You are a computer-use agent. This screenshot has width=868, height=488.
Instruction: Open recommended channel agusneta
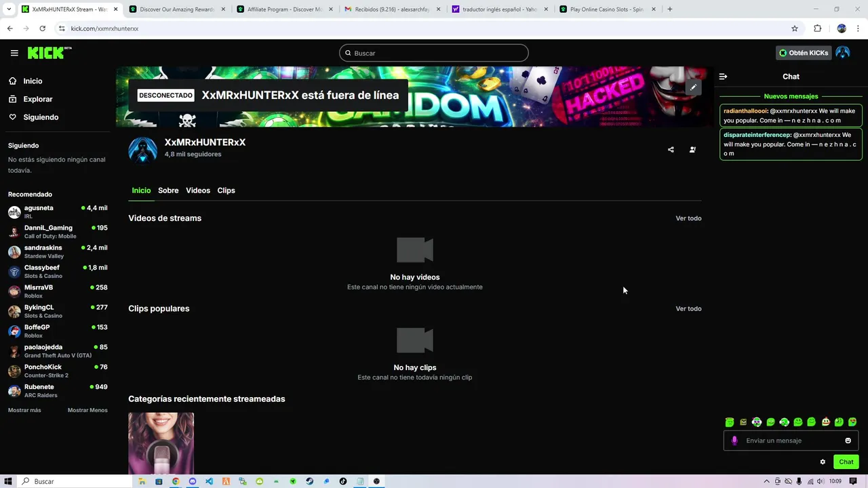[58, 211]
